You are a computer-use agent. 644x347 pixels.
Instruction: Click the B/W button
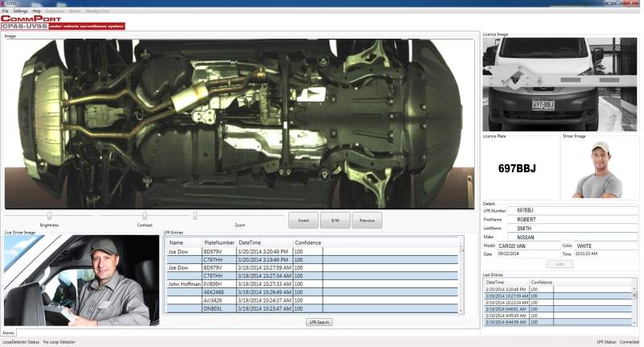335,220
